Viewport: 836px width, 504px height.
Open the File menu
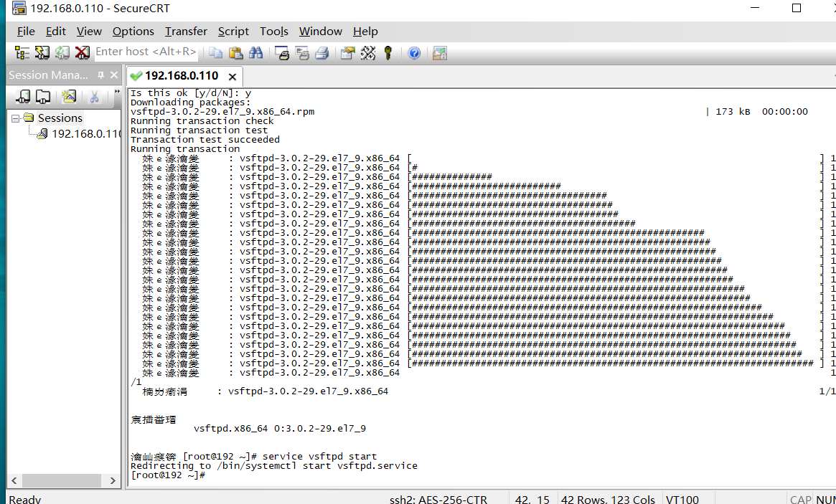(26, 32)
